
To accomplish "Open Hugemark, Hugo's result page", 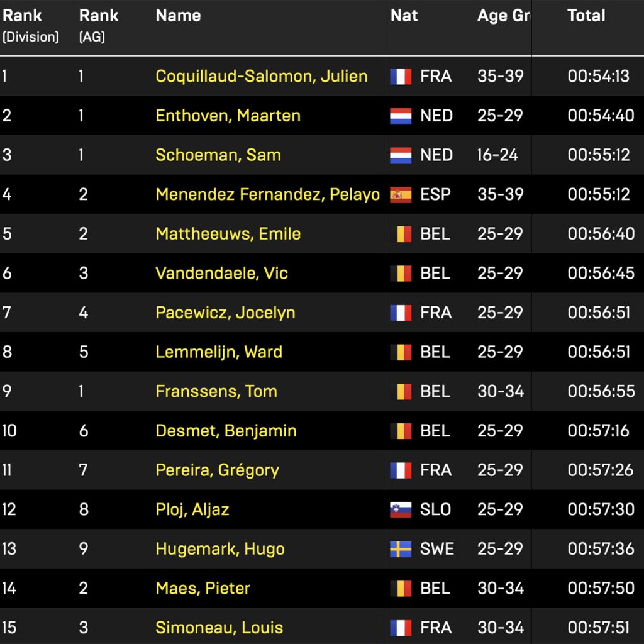I will [220, 549].
